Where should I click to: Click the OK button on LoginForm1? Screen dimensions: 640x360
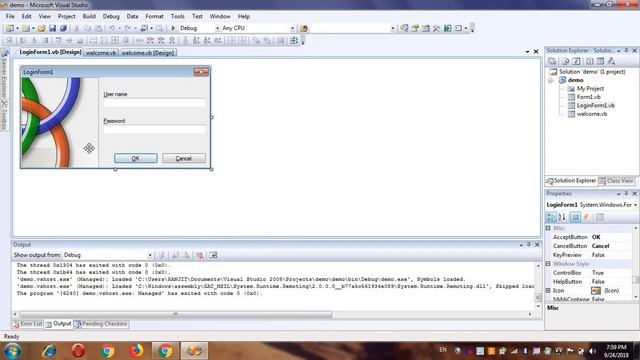pos(136,158)
